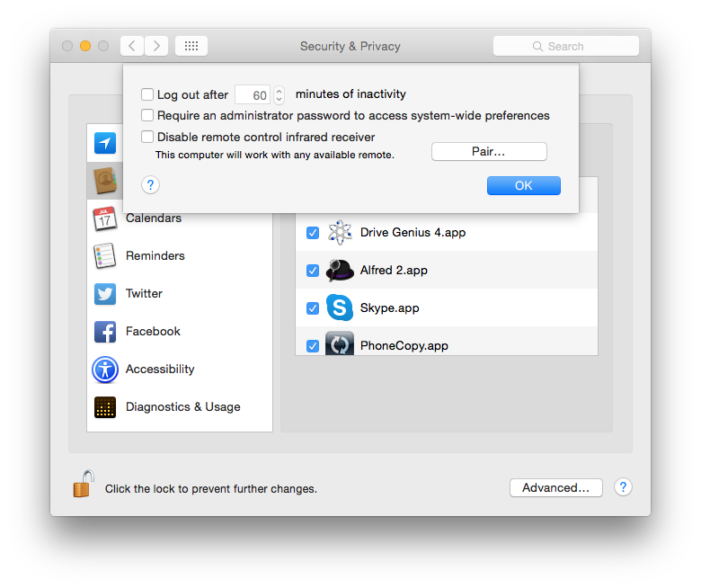Select the Reminders list icon
701x588 pixels.
click(x=105, y=256)
